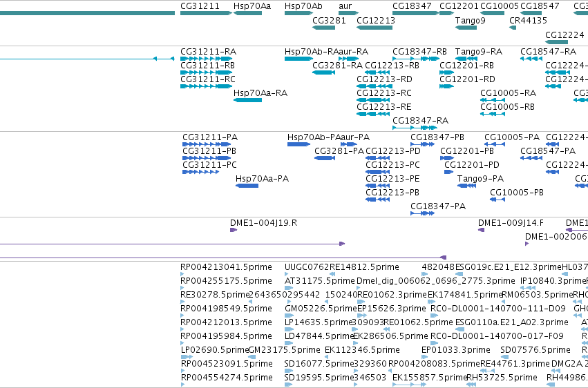This screenshot has width=588, height=388.
Task: Click the EP01033.3prime EST label
Action: [x=456, y=351]
